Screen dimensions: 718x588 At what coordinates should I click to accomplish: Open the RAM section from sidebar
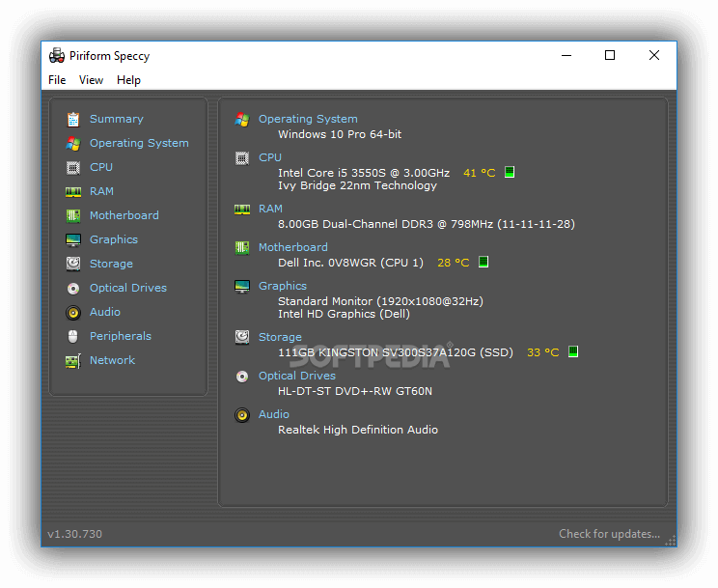pos(101,191)
